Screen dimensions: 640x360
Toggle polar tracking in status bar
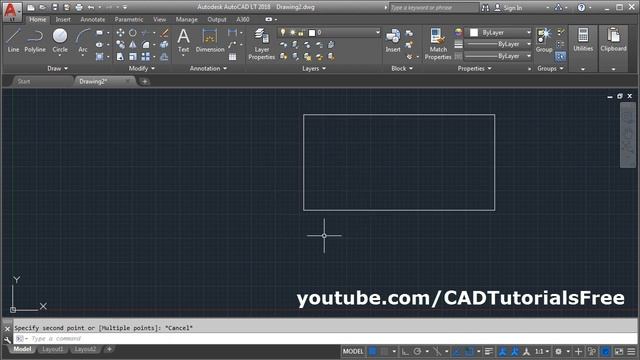(417, 351)
